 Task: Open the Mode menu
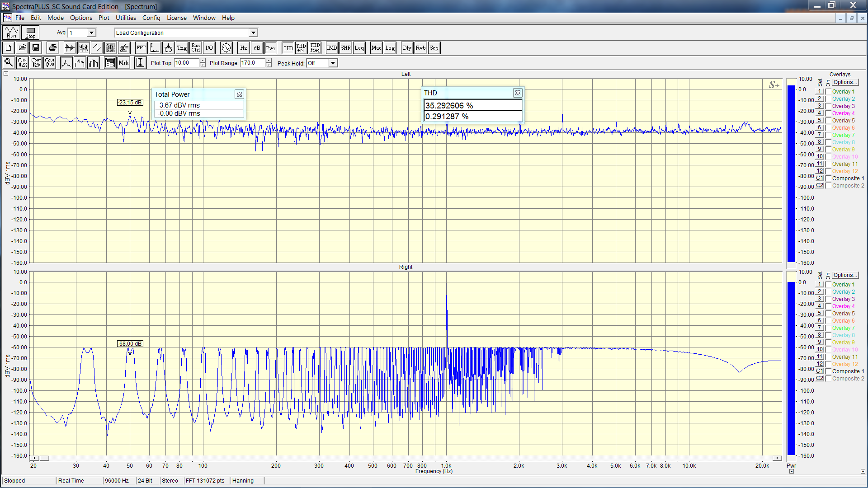pos(56,18)
